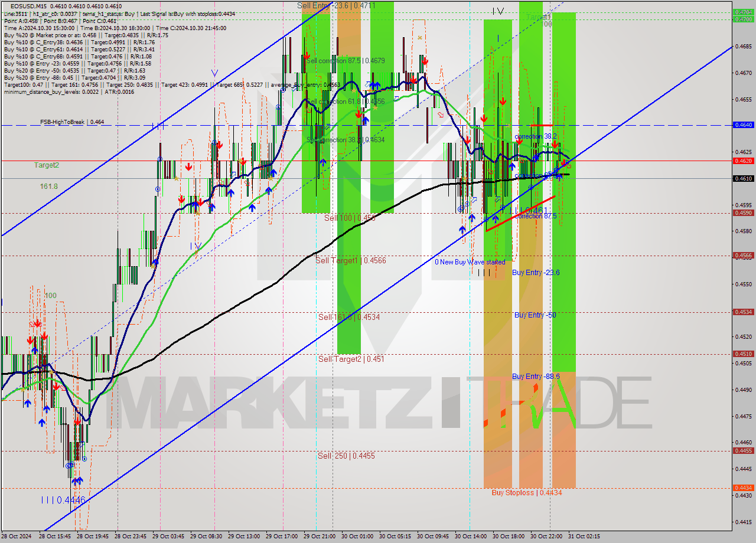The height and width of the screenshot is (543, 756).
Task: Click the 0.4670 price axis value
Action: pos(743,73)
